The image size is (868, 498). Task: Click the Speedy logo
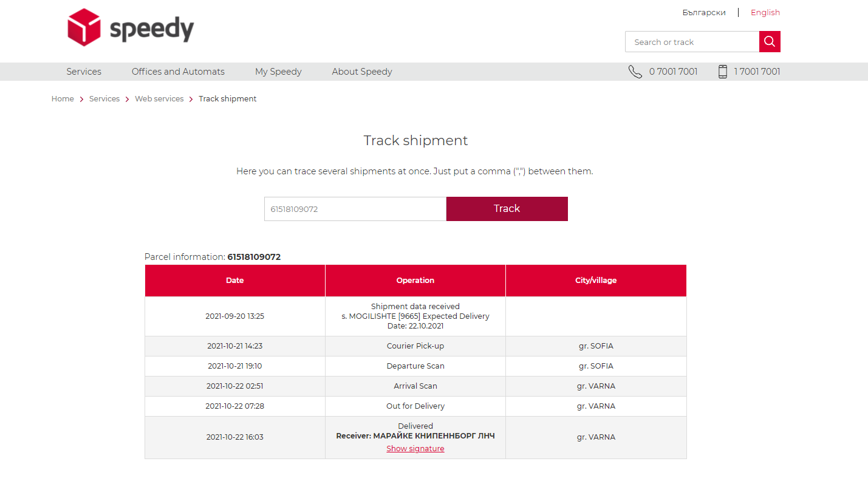click(x=131, y=28)
